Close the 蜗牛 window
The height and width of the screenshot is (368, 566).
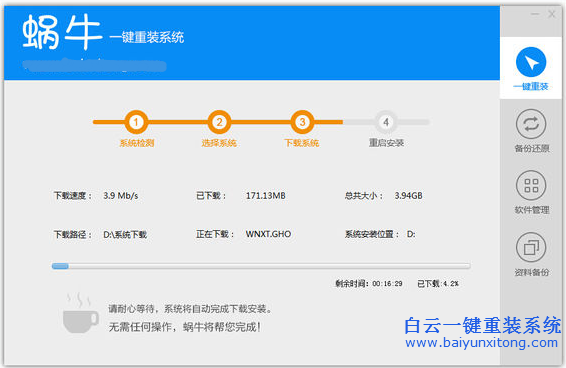[x=552, y=14]
